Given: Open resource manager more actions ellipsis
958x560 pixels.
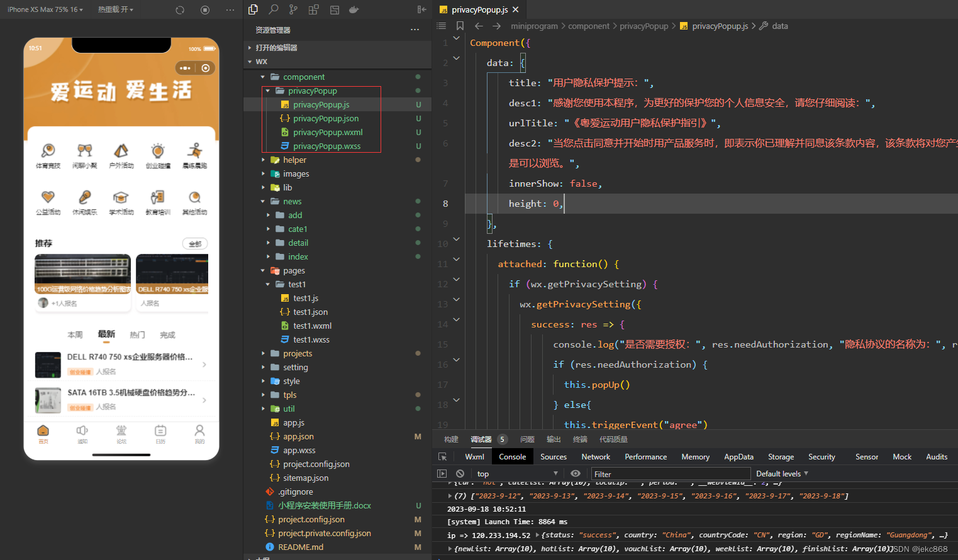Looking at the screenshot, I should (415, 30).
